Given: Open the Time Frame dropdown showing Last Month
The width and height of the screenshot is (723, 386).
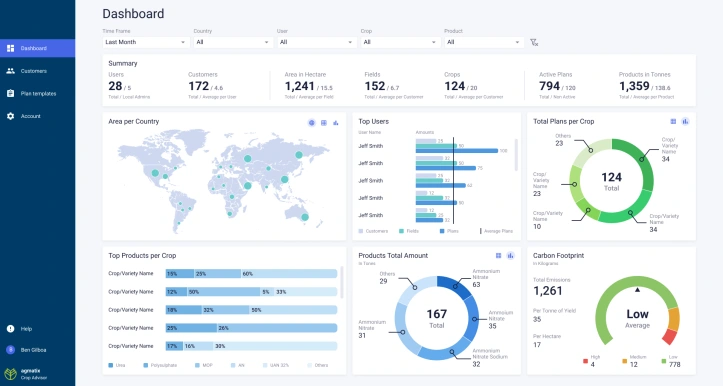Looking at the screenshot, I should click(x=146, y=42).
